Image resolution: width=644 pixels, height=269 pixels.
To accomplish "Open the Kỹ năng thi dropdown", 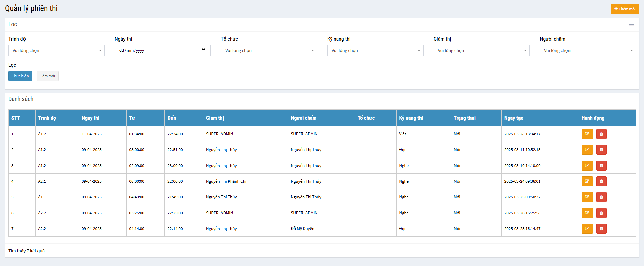I will tap(375, 50).
